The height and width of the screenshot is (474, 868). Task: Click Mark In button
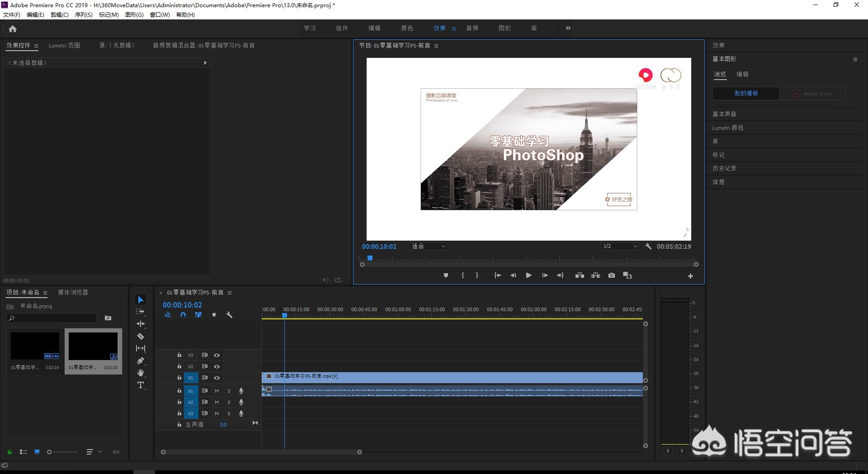[x=462, y=275]
